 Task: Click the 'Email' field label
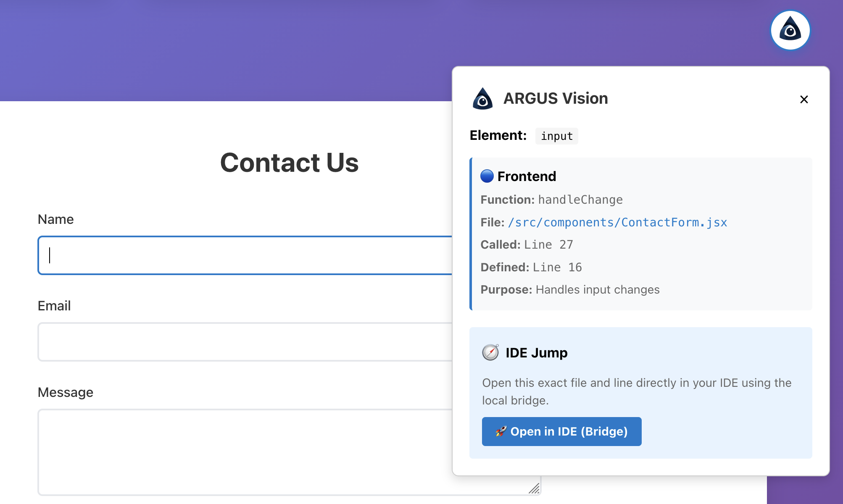54,306
